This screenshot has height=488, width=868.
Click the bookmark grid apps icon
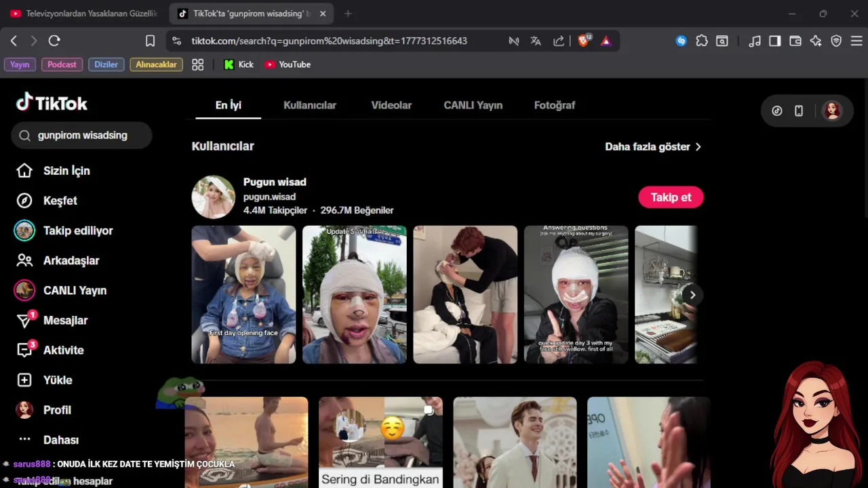[x=198, y=64]
